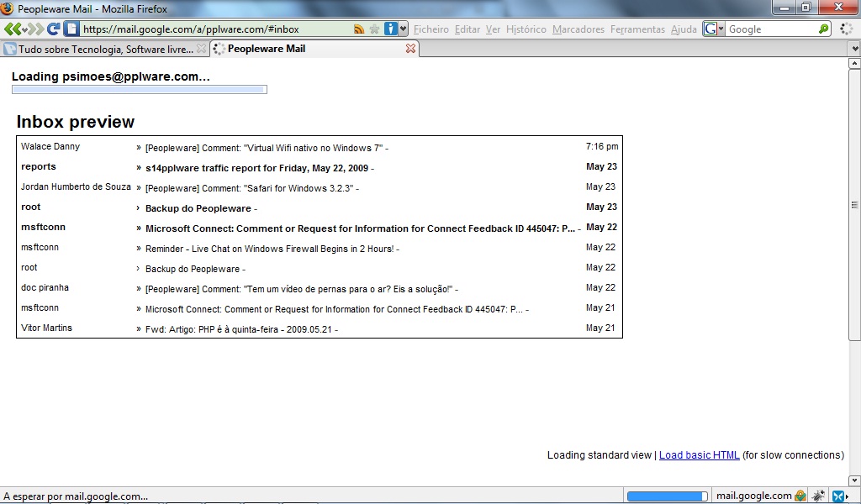Click mail.google.com domain in status bar

click(x=754, y=496)
